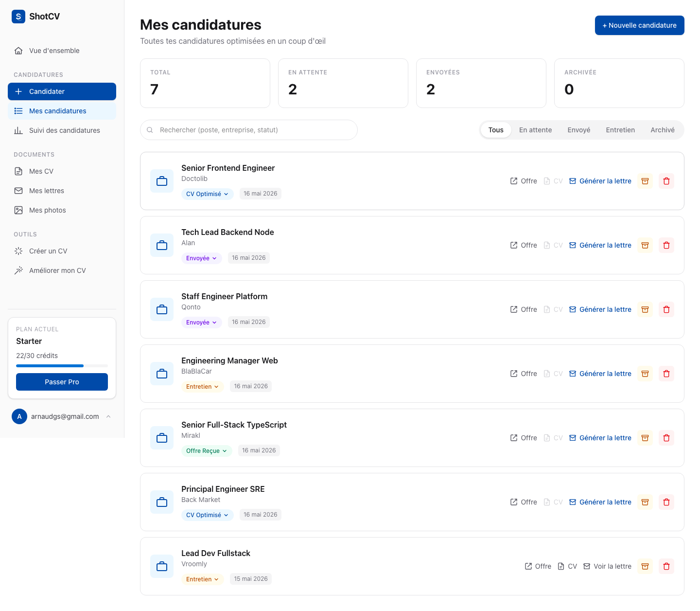Click the Passer Pro upgrade button
Viewport: 700px width, 611px height.
click(x=62, y=382)
